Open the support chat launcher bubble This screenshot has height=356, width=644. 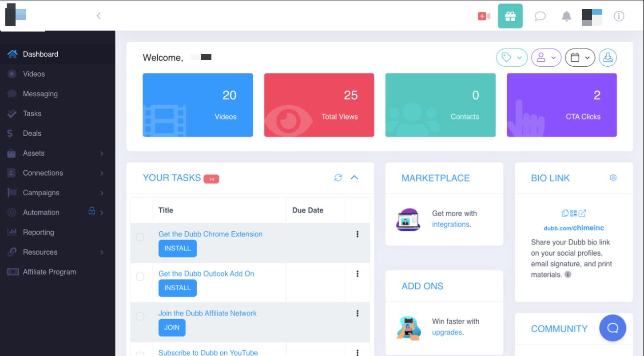[x=612, y=328]
